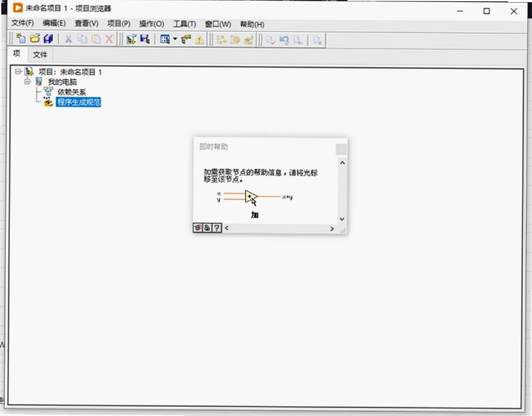Viewport: 532px width, 416px height.
Task: Click the Copy toolbar icon
Action: click(x=82, y=40)
